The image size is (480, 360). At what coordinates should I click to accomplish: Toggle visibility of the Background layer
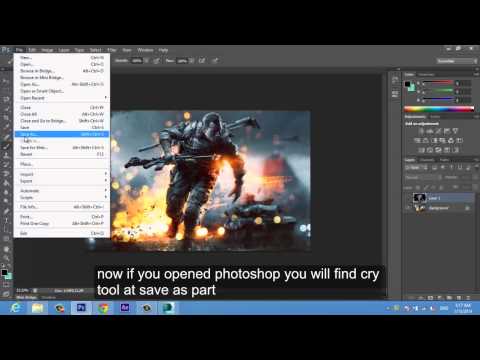pyautogui.click(x=408, y=208)
